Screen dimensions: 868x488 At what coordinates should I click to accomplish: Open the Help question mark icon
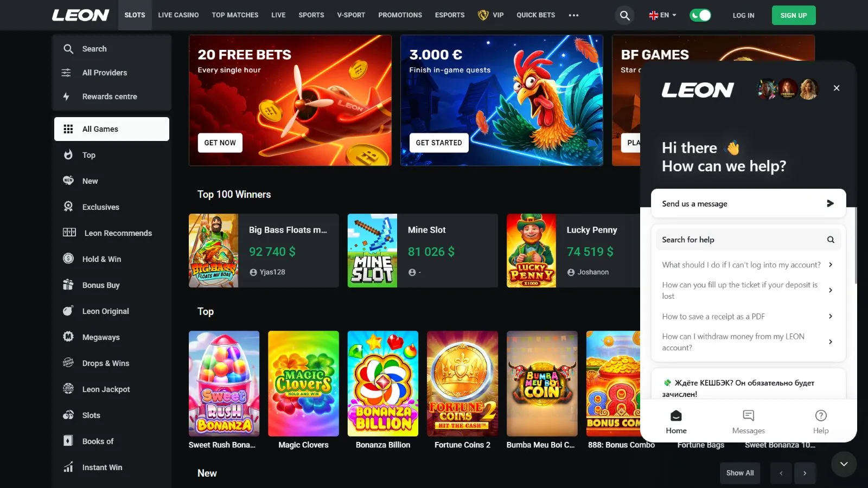pos(821,415)
